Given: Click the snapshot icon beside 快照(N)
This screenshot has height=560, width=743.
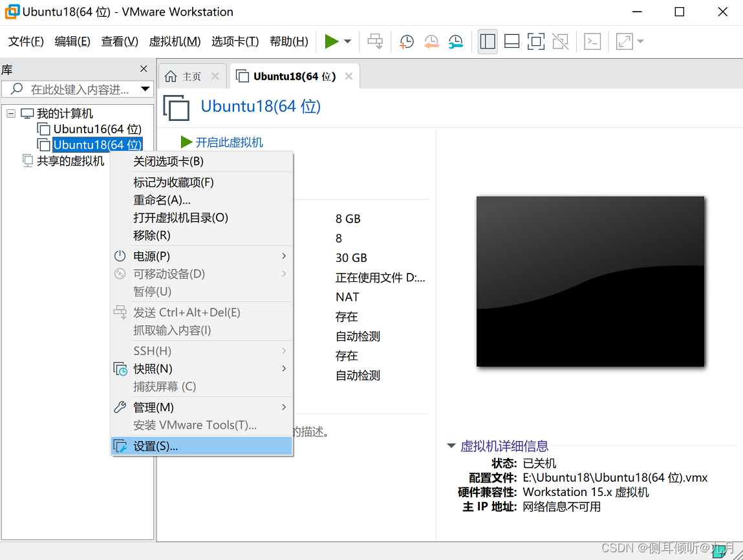Looking at the screenshot, I should click(120, 369).
